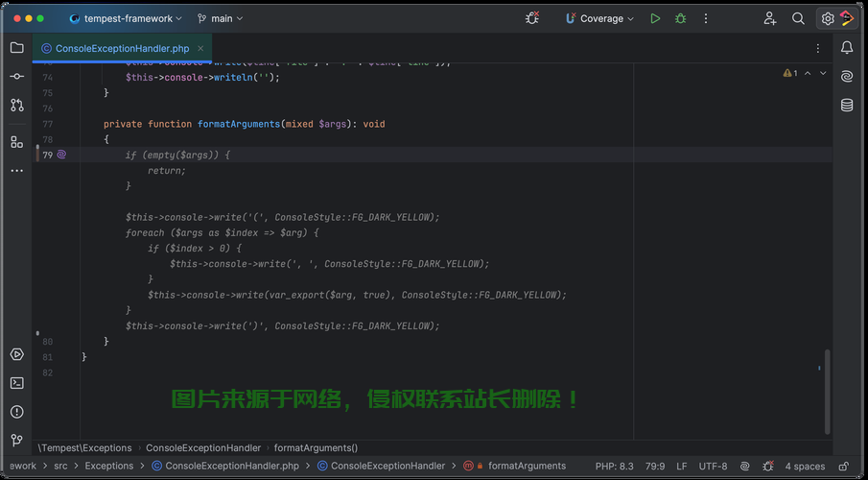The image size is (868, 480).
Task: Open more run actions vertical dots
Action: (705, 18)
